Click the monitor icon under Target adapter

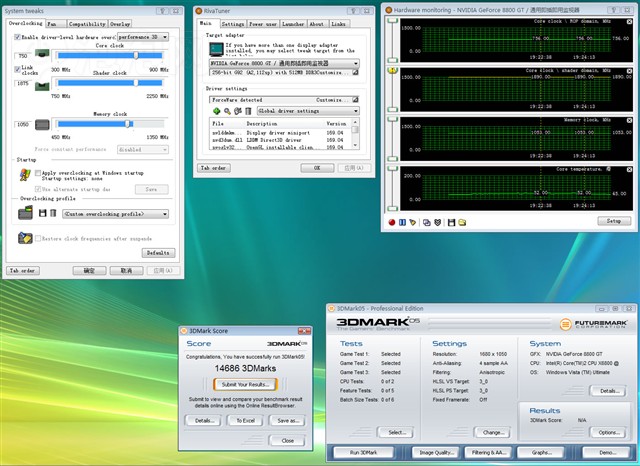click(x=216, y=49)
